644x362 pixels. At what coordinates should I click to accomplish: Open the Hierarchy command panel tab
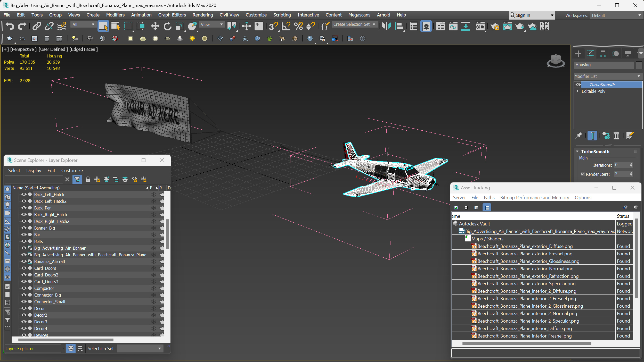(603, 54)
